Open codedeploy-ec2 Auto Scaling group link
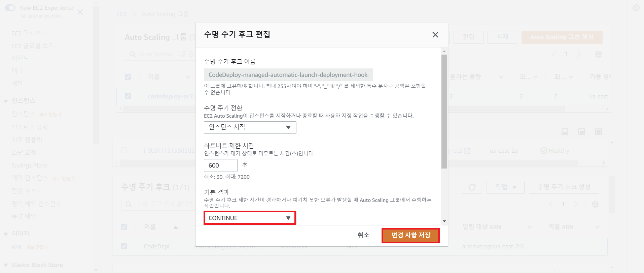The height and width of the screenshot is (273, 644). pyautogui.click(x=171, y=96)
